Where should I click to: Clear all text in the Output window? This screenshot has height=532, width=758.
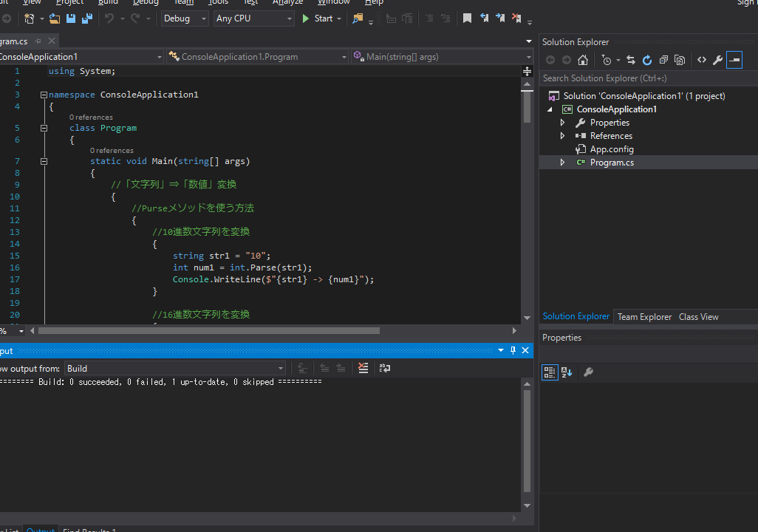click(x=363, y=368)
